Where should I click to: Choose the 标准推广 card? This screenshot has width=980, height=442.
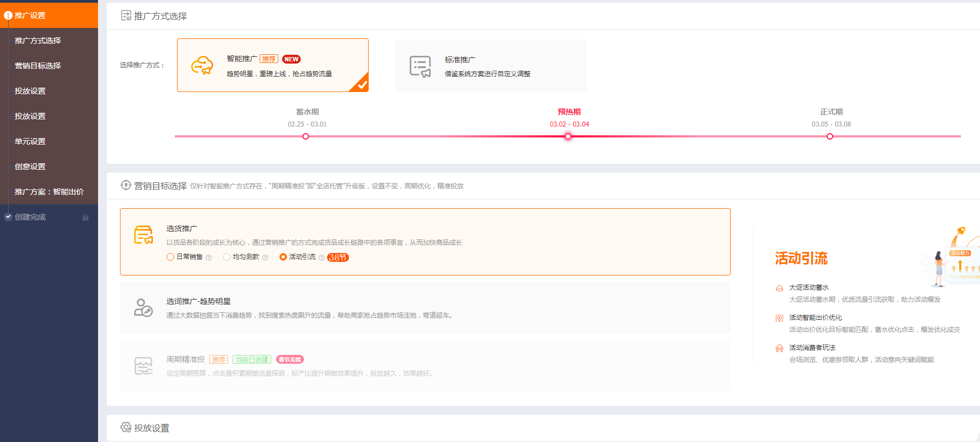pyautogui.click(x=491, y=66)
